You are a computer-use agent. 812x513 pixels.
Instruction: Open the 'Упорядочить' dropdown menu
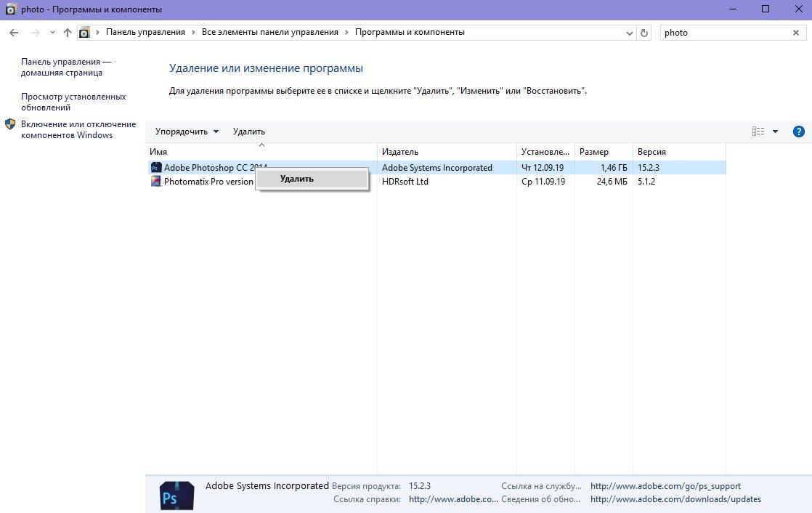pos(187,132)
